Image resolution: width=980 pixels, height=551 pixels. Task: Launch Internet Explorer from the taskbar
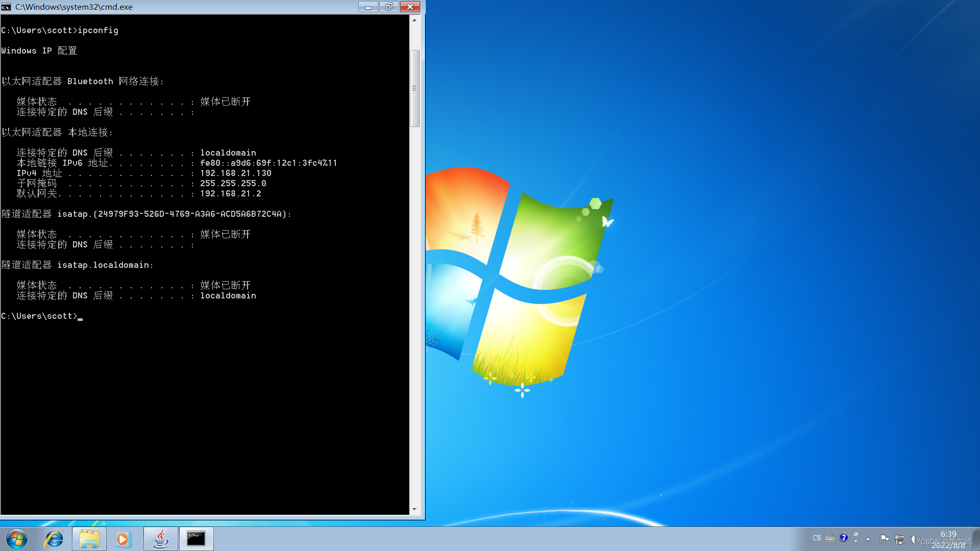coord(54,539)
